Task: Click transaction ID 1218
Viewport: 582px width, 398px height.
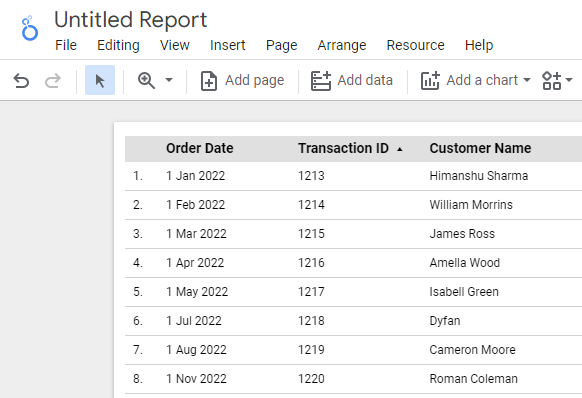Action: [x=311, y=320]
